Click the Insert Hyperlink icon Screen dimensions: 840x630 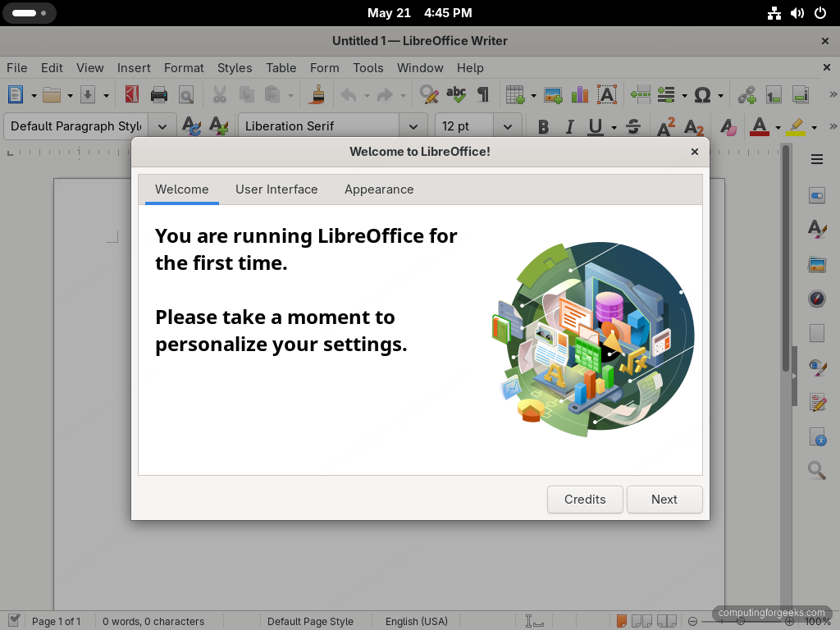pos(746,95)
